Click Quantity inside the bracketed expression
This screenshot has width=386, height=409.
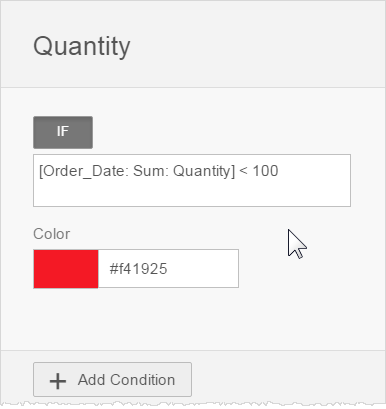click(202, 172)
